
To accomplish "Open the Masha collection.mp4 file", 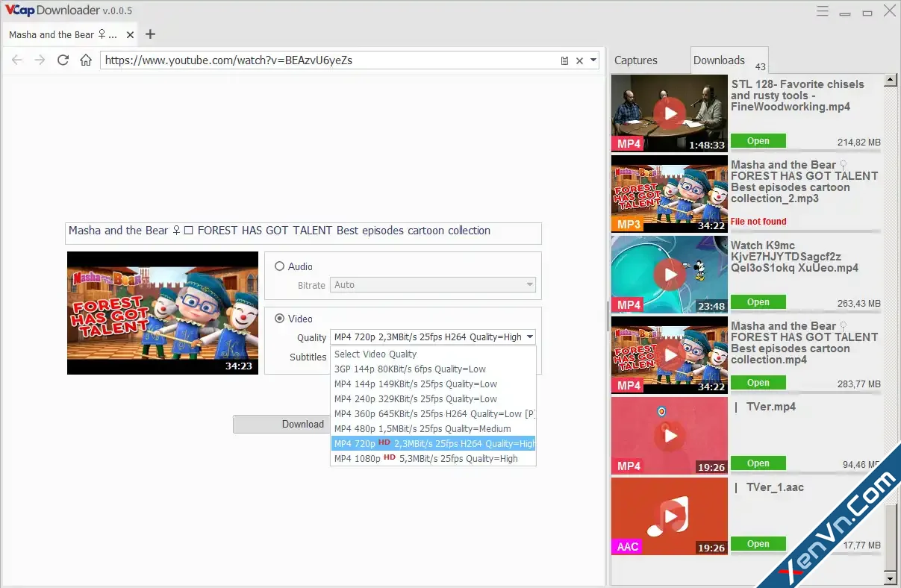I will 758,383.
